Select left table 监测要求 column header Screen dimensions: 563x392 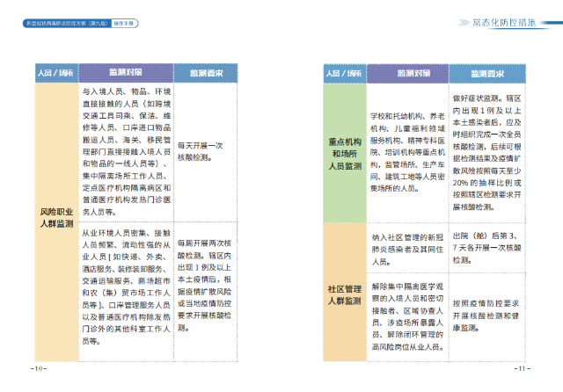click(205, 71)
